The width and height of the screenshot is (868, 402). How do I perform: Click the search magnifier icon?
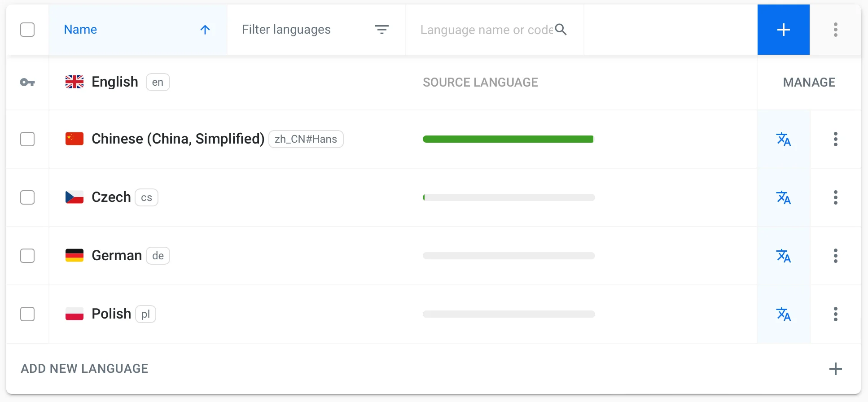[561, 30]
